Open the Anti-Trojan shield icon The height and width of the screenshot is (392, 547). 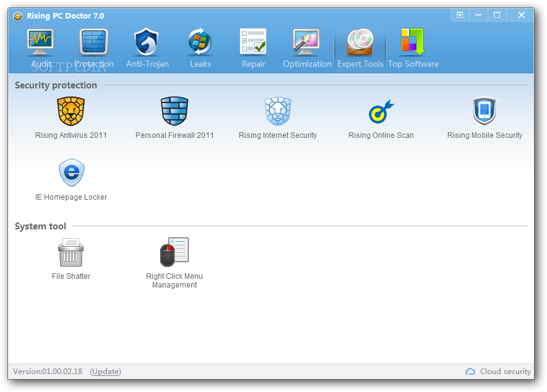(x=147, y=42)
